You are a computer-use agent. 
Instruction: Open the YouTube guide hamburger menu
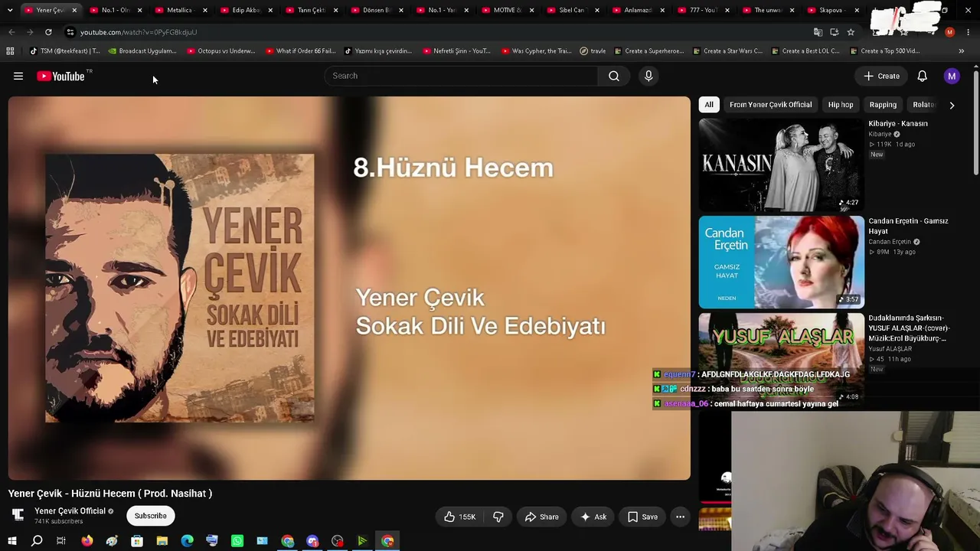(18, 76)
